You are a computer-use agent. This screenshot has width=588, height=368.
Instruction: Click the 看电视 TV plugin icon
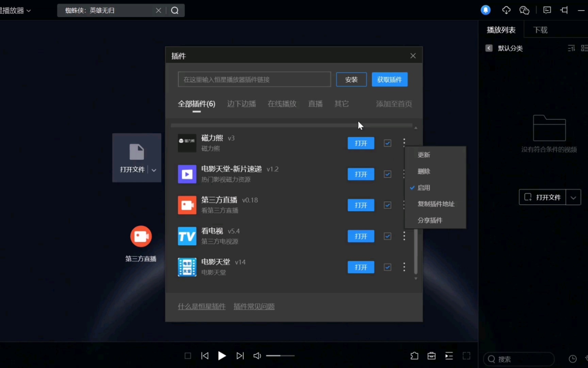coord(187,236)
